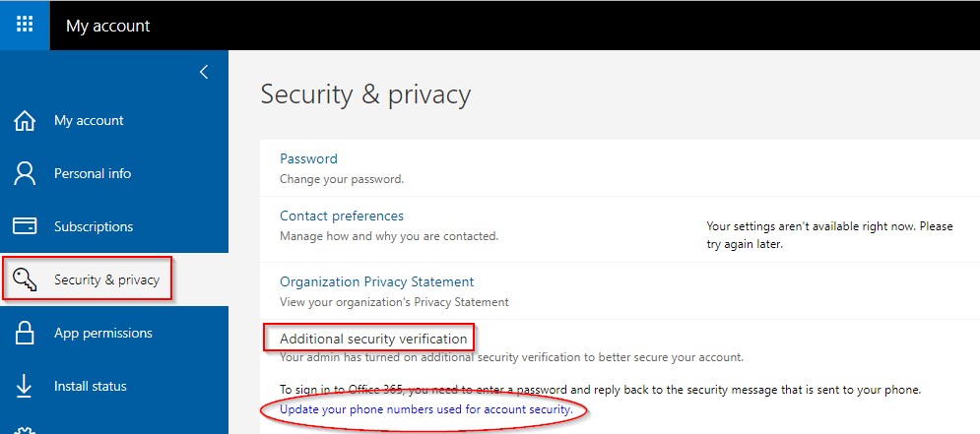Click the home icon for My account
980x434 pixels.
(x=25, y=120)
